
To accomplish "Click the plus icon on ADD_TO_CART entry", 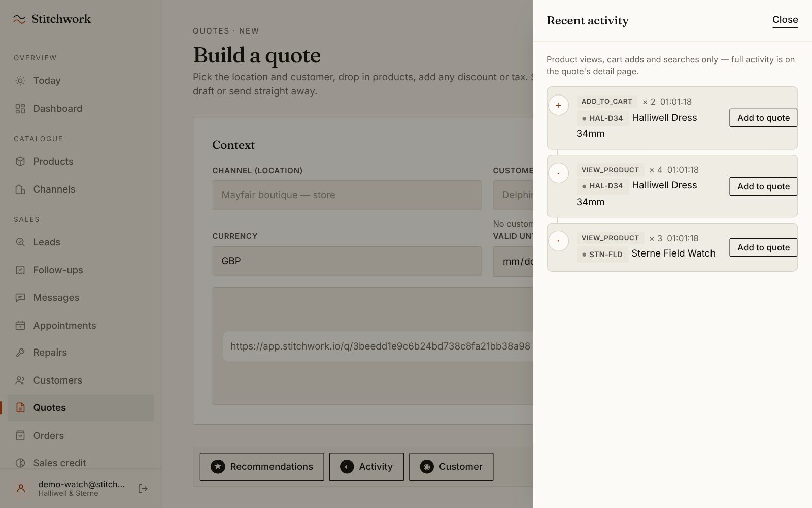I will tap(558, 106).
